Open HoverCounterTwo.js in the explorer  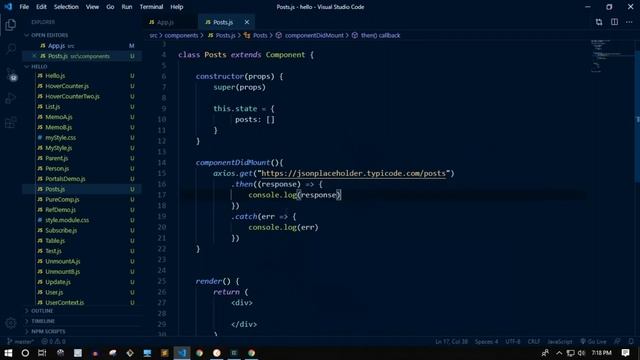click(83, 96)
